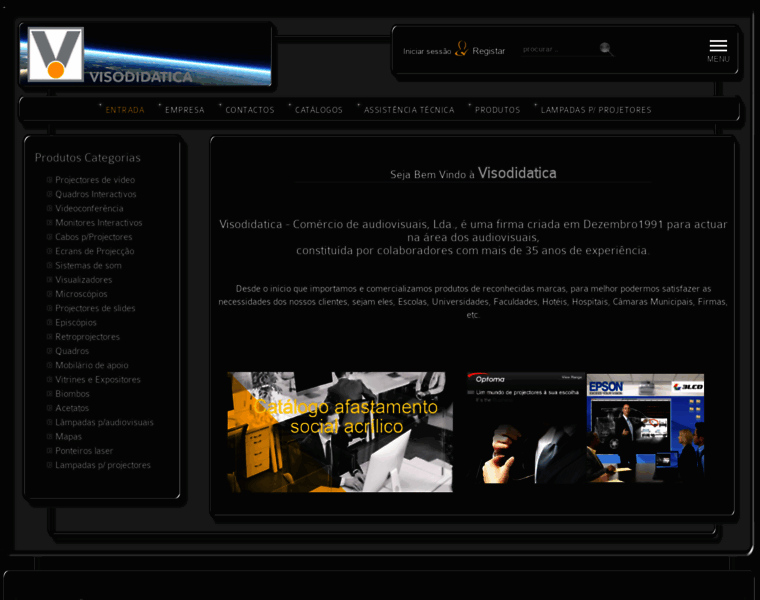Expand icon beside Visualizadores

point(49,280)
